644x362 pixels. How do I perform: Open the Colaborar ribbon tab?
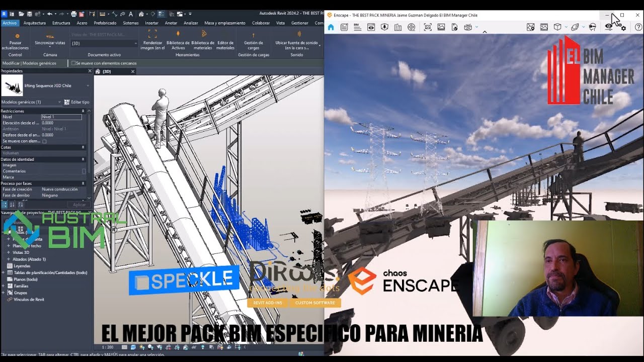(261, 23)
